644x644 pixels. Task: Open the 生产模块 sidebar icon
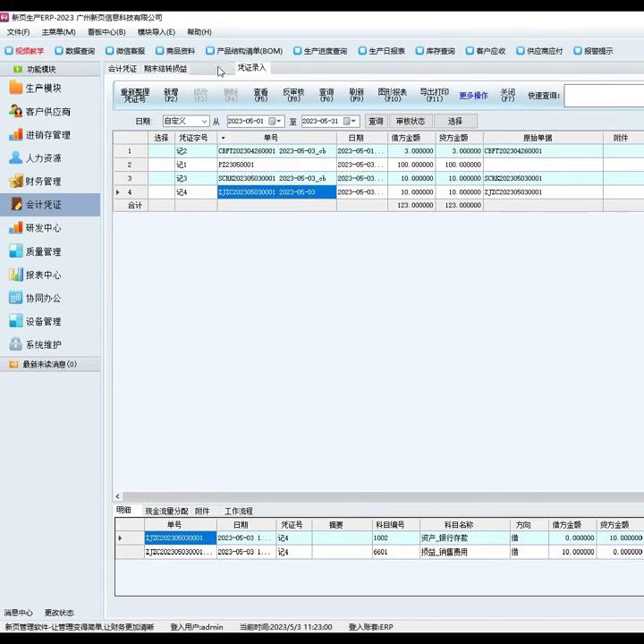(16, 88)
